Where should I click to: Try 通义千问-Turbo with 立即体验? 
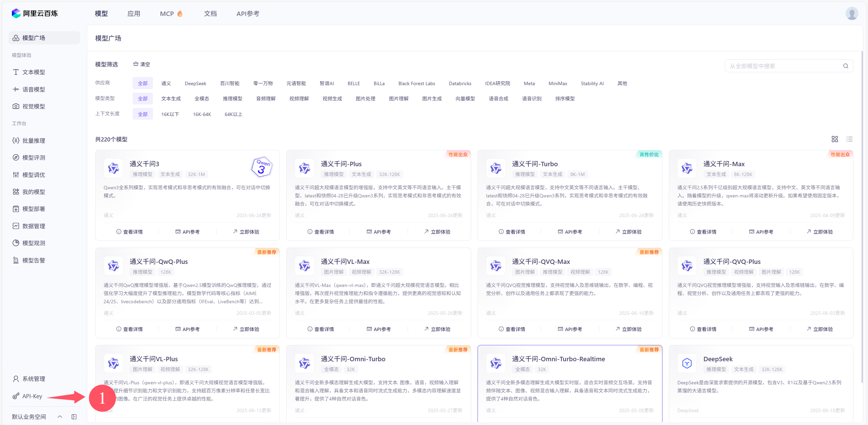click(628, 232)
